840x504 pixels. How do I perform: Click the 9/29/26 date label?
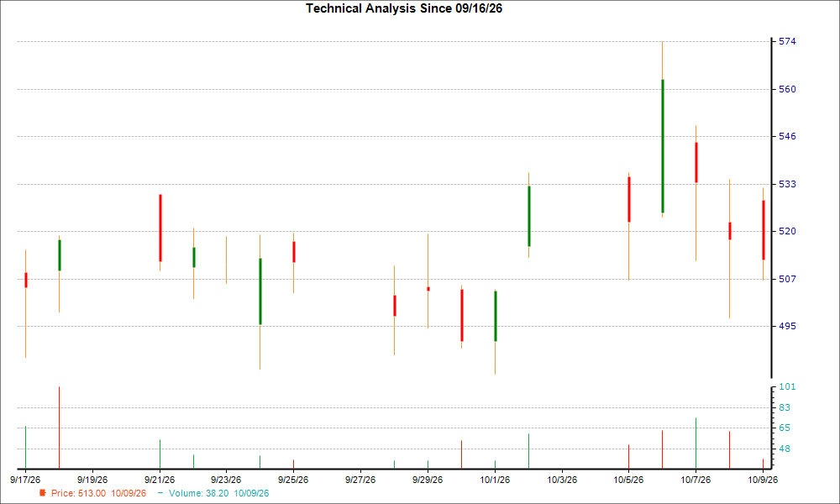(x=428, y=480)
